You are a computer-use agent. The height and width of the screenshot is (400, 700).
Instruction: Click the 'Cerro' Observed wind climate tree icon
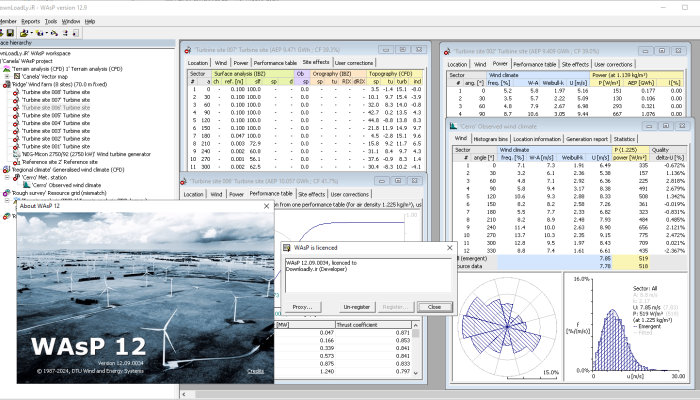click(x=27, y=185)
